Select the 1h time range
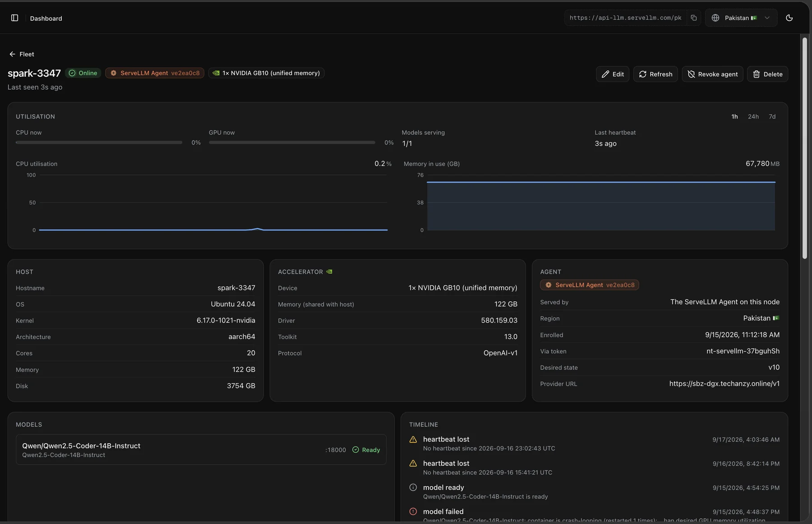This screenshot has height=524, width=812. tap(734, 116)
